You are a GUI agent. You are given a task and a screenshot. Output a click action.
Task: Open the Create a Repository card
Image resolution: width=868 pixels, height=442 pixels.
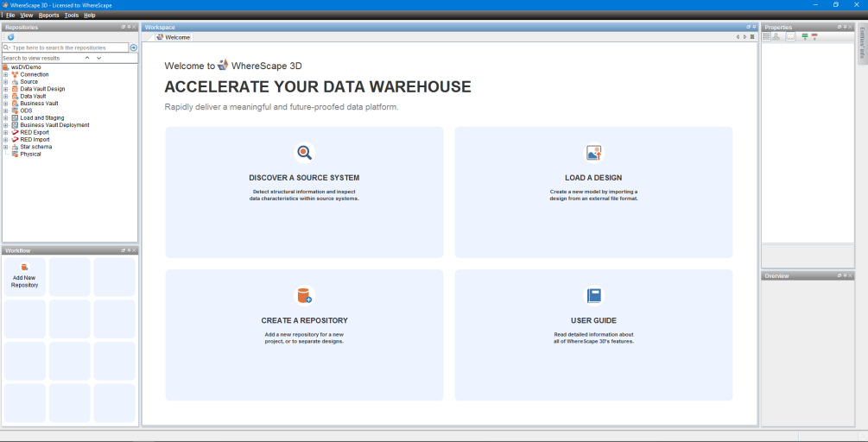[x=305, y=335]
